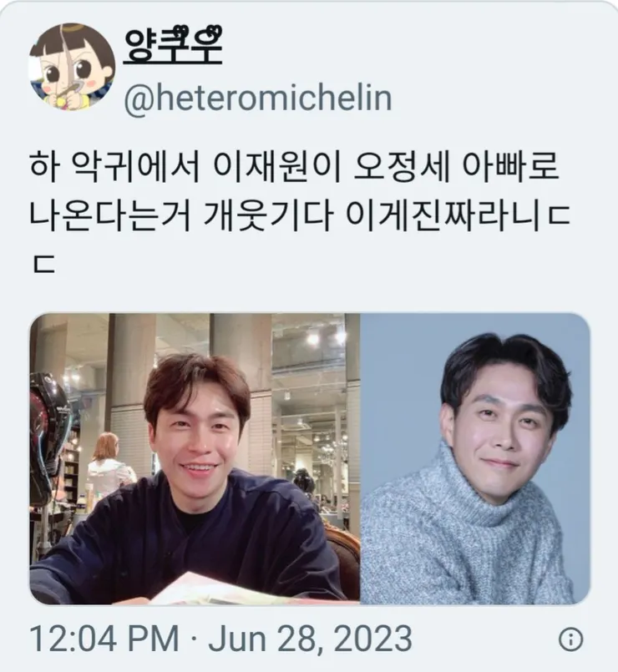The image size is (618, 672).
Task: Open the right photo of man in gray turtleneck
Action: coord(475,458)
